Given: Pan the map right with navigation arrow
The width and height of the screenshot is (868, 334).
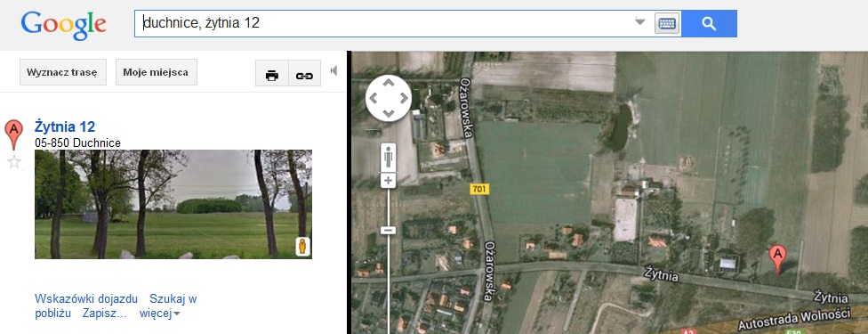Looking at the screenshot, I should [403, 98].
